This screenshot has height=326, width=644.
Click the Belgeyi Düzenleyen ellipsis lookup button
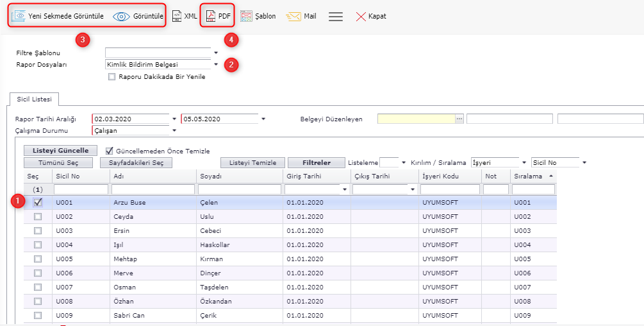tap(459, 119)
